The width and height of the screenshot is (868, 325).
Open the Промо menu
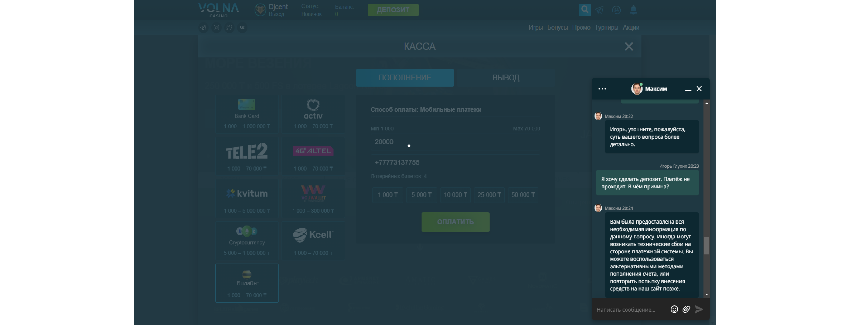coord(581,27)
